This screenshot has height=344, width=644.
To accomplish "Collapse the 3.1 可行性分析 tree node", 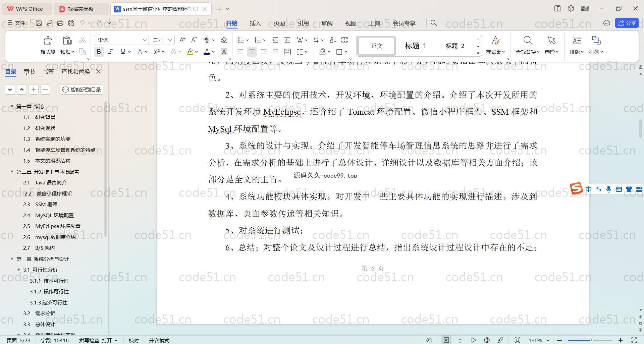I will (19, 270).
